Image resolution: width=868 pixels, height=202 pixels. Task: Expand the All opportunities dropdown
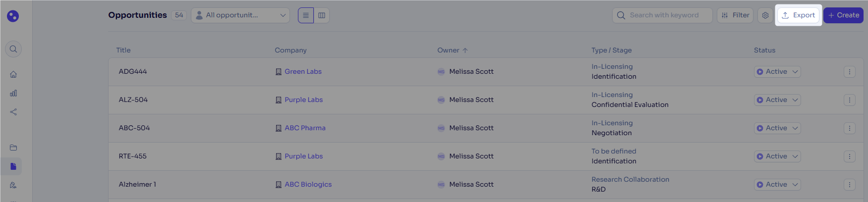pyautogui.click(x=240, y=15)
